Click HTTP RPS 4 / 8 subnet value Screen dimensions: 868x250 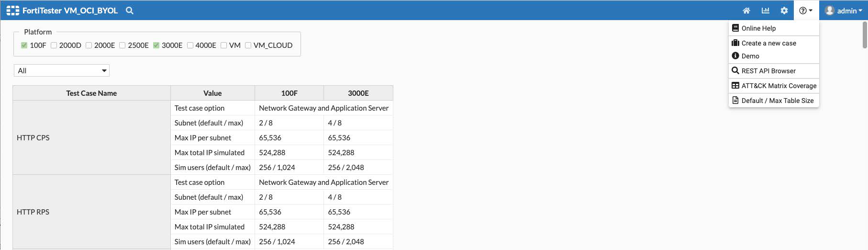[x=335, y=197]
